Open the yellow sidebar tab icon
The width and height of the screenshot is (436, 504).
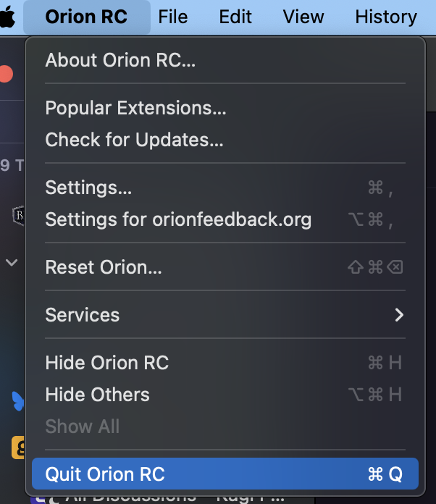(17, 448)
